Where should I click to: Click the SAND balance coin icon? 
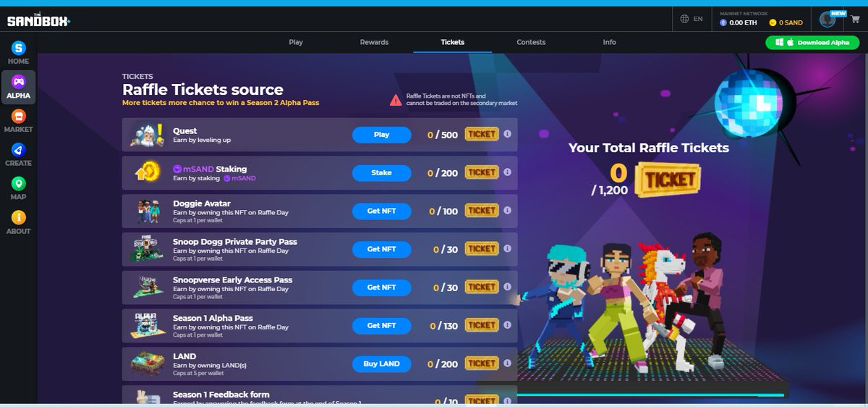[x=773, y=23]
